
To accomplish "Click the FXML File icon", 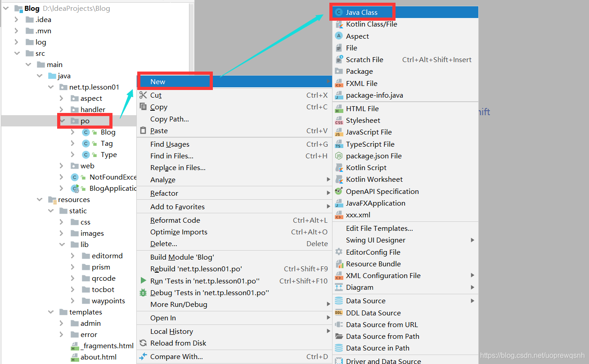I will click(x=339, y=83).
